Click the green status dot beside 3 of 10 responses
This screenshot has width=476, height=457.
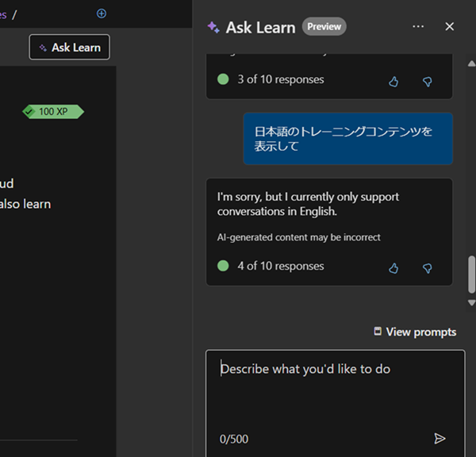(x=223, y=79)
